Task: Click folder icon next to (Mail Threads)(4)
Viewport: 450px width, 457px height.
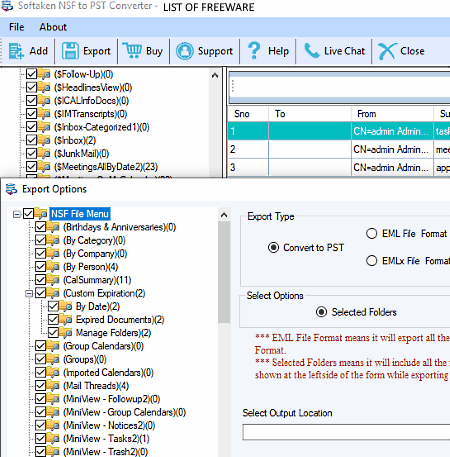Action: click(x=53, y=386)
